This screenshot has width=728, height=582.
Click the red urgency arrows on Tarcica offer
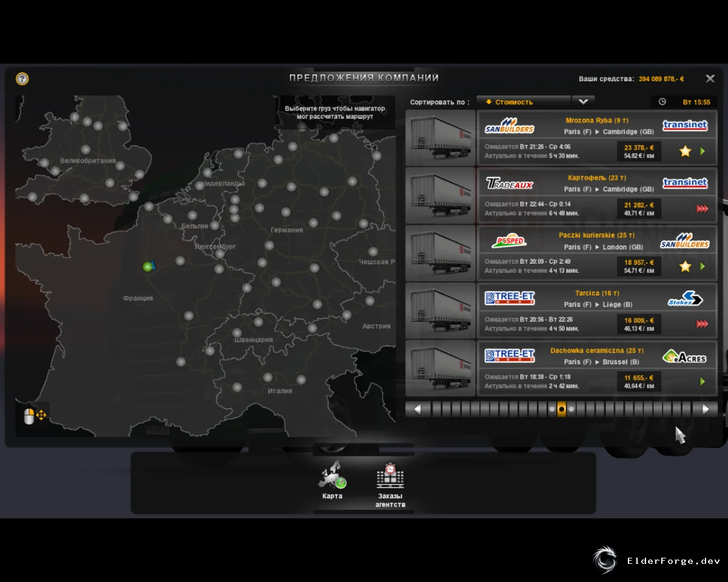coord(702,324)
